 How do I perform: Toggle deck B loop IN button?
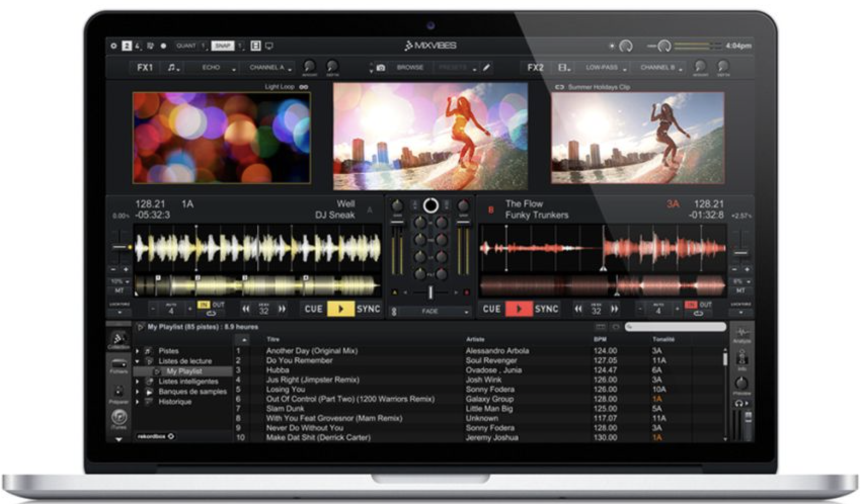tap(691, 305)
